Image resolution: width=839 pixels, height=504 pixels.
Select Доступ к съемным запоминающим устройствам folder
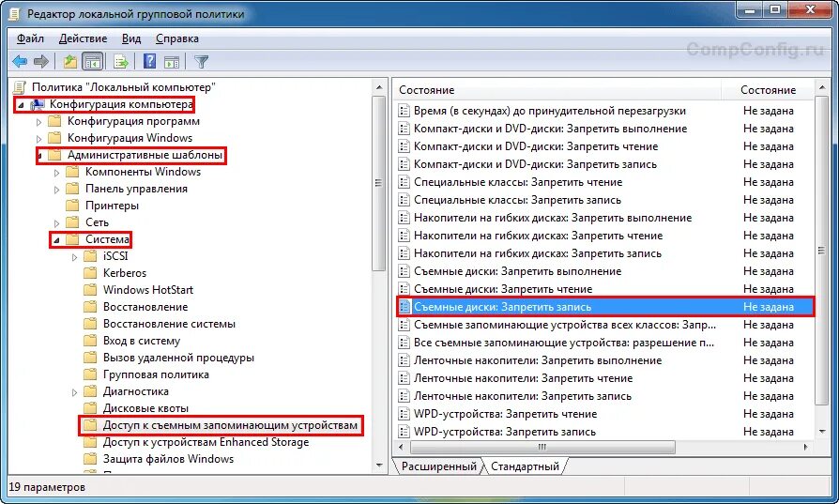(230, 425)
